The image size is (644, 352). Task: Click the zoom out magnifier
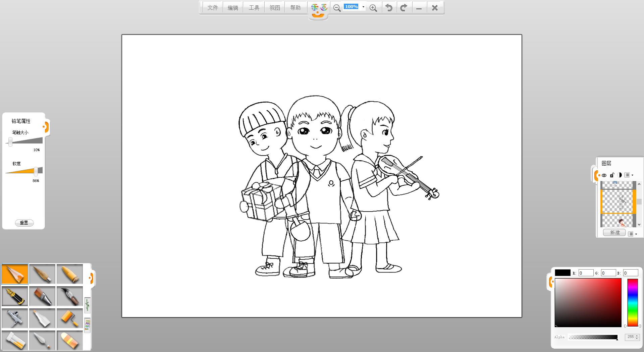click(337, 8)
